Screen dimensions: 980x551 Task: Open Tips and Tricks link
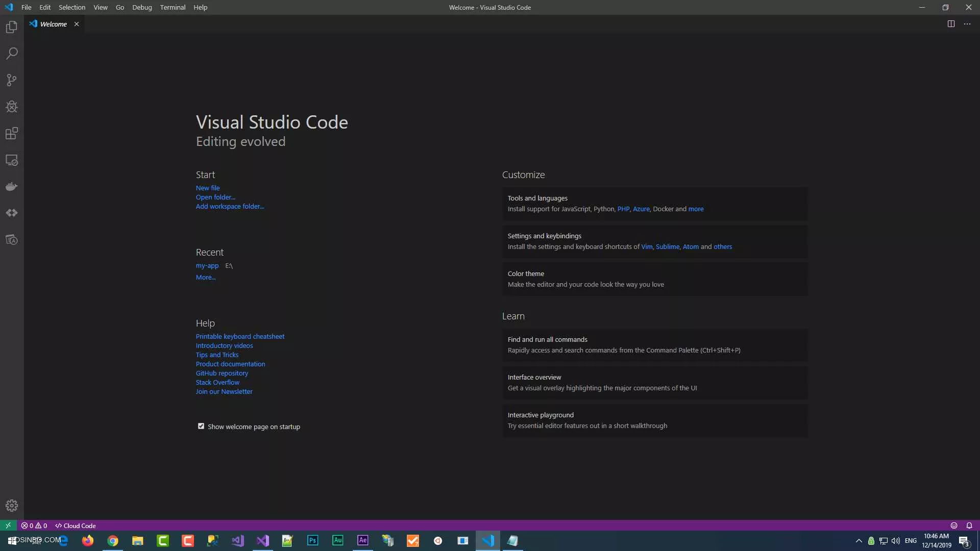coord(217,355)
